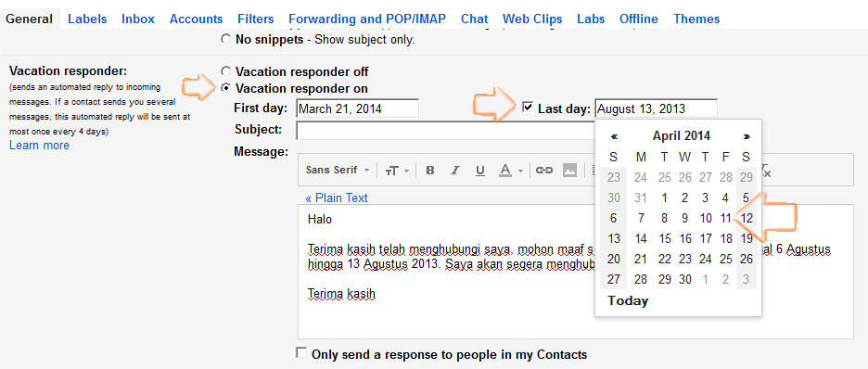Screen dimensions: 868x369
Task: Pick April 5 in the calendar
Action: pos(747,198)
